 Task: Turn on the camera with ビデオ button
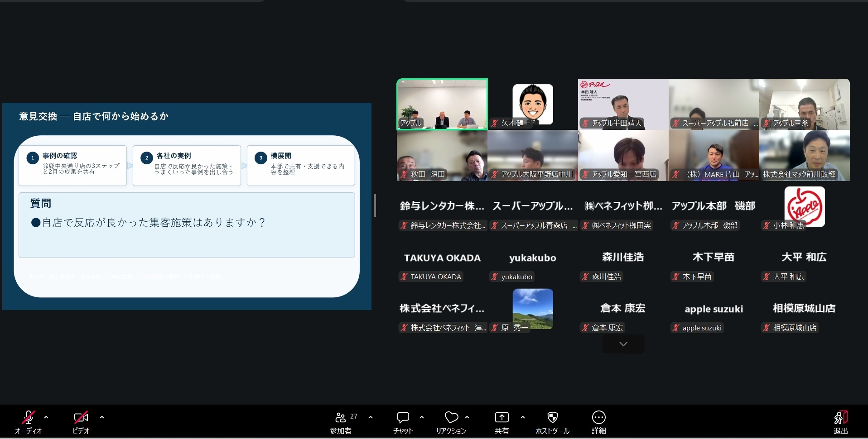click(81, 422)
